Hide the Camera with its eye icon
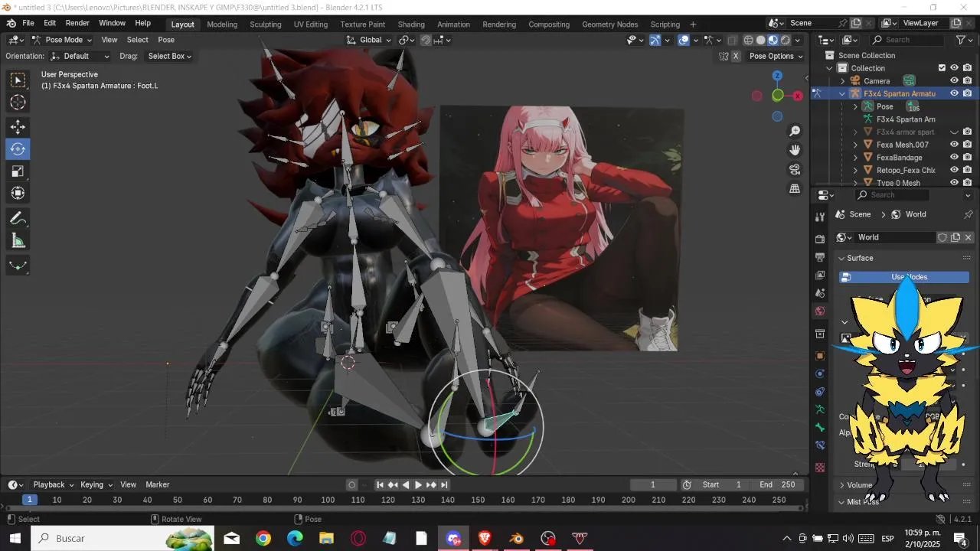The height and width of the screenshot is (551, 980). pyautogui.click(x=954, y=80)
